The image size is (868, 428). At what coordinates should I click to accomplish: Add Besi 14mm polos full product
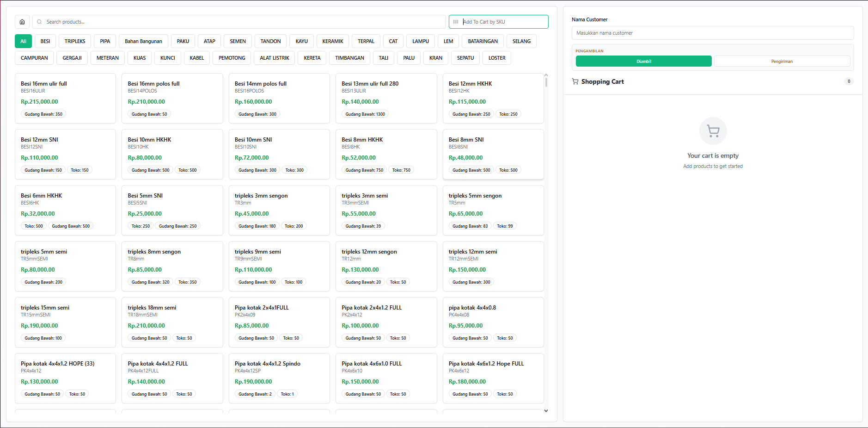click(x=279, y=98)
